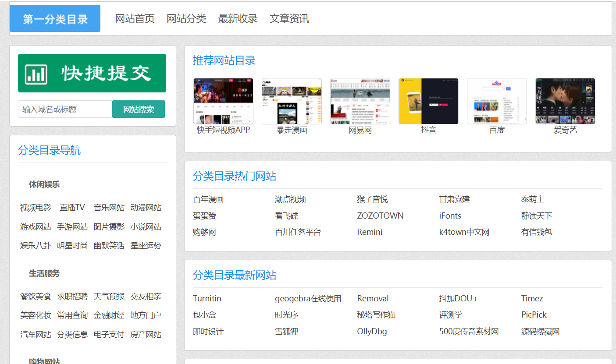The image size is (616, 364).
Task: Select 天气预报 category
Action: point(109,297)
